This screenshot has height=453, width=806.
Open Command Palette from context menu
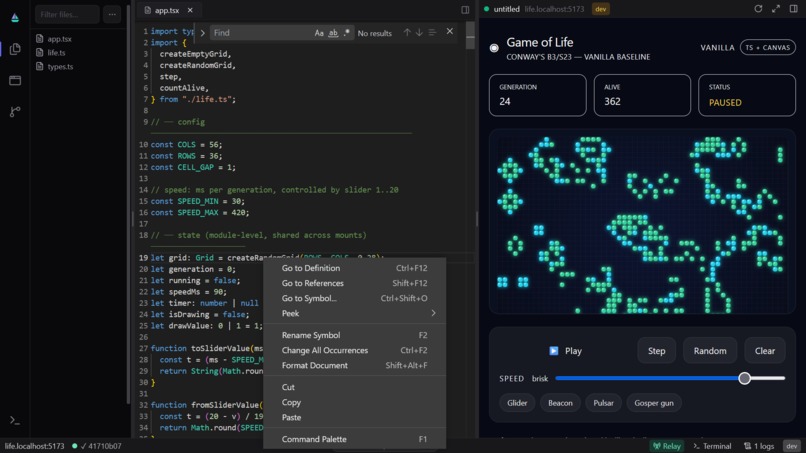click(354, 439)
